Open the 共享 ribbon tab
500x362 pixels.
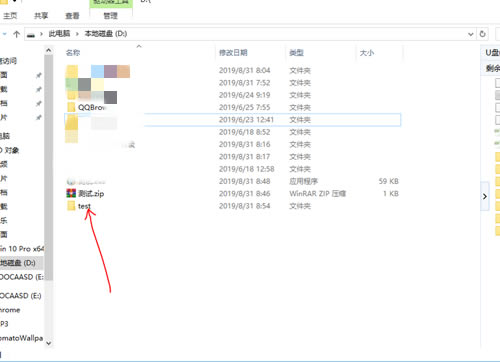[41, 16]
